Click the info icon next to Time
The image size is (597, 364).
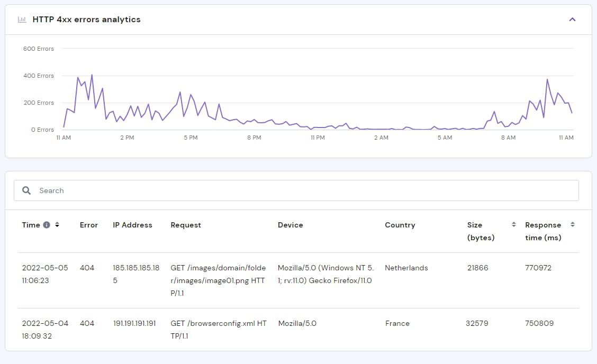(x=47, y=225)
